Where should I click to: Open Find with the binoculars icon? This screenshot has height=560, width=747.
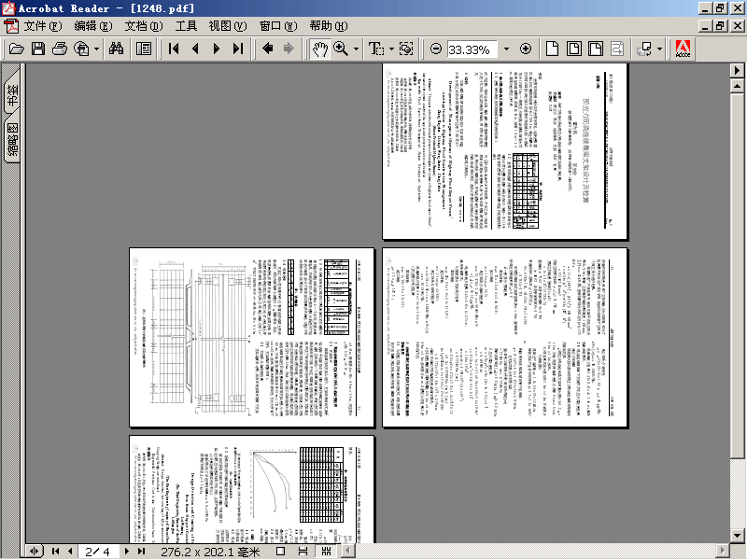point(116,49)
